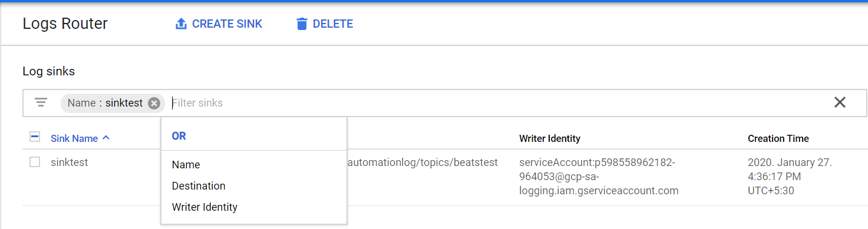Toggle the select-all checkbox in the table header
This screenshot has height=229, width=868.
[35, 137]
